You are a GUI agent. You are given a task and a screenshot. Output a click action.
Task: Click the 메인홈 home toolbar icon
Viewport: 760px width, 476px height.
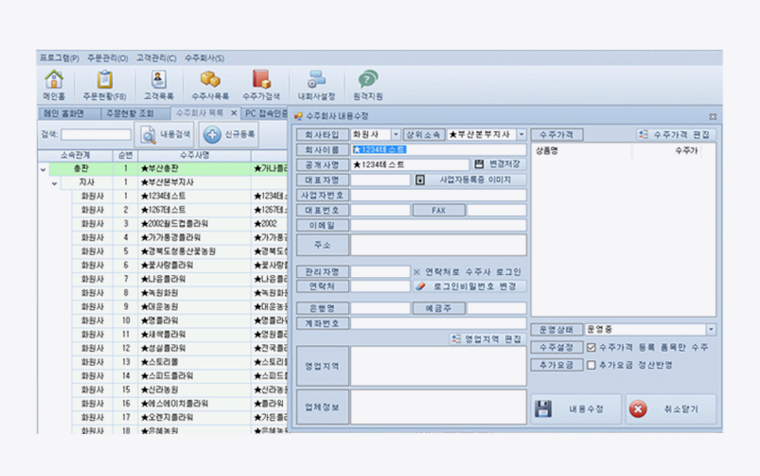(54, 83)
